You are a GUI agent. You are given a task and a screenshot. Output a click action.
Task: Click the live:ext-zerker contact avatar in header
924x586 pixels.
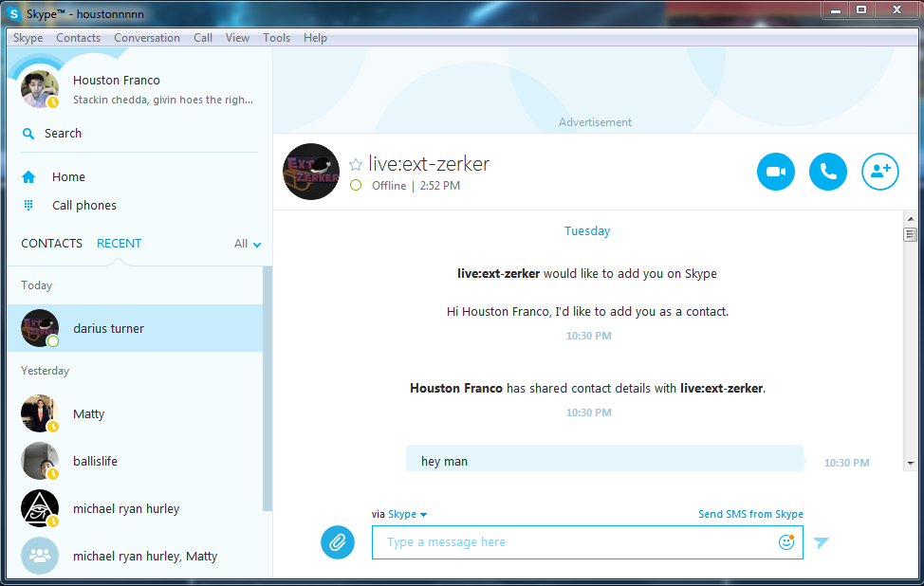coord(311,172)
